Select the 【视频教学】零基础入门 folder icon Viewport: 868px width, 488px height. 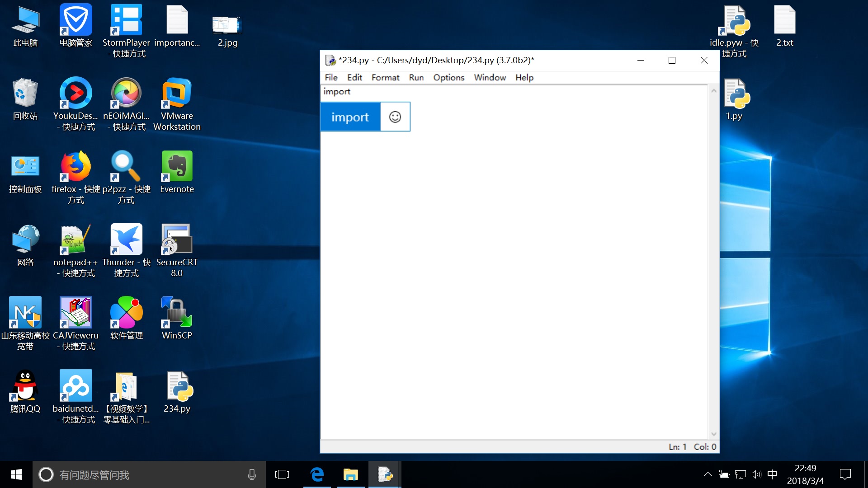click(x=126, y=397)
